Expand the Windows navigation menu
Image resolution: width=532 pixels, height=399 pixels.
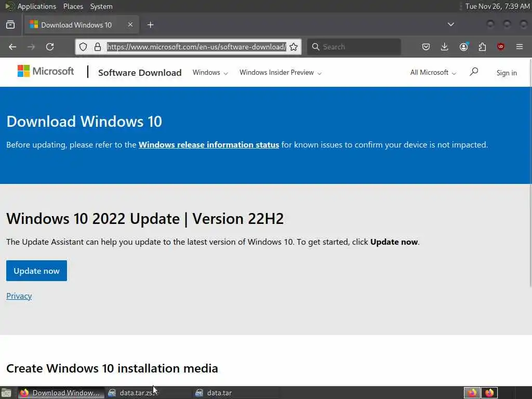210,73
